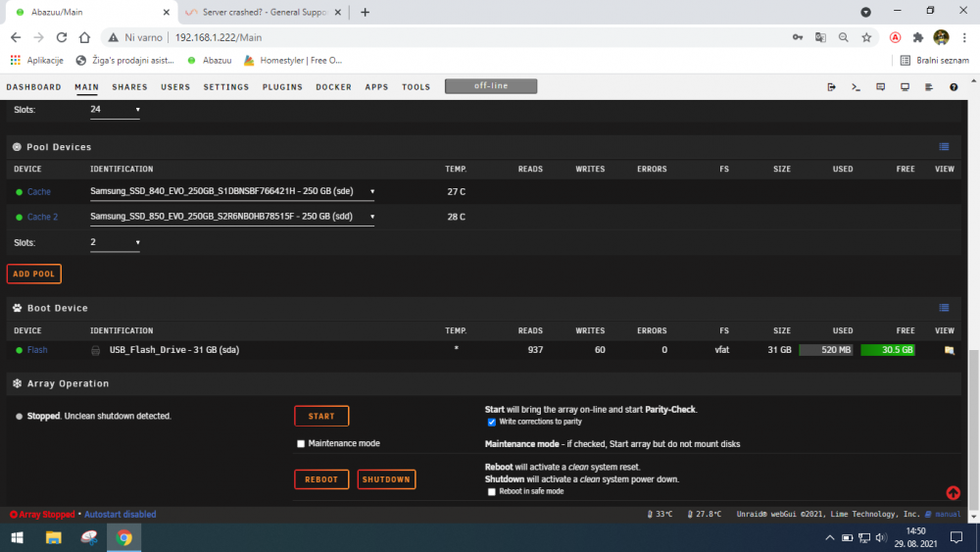Image resolution: width=980 pixels, height=552 pixels.
Task: Browse Flash device folder icon
Action: (949, 350)
